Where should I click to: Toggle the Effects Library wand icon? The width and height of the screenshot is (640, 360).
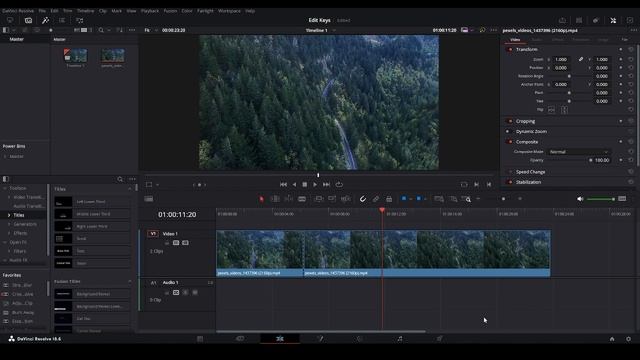45,20
